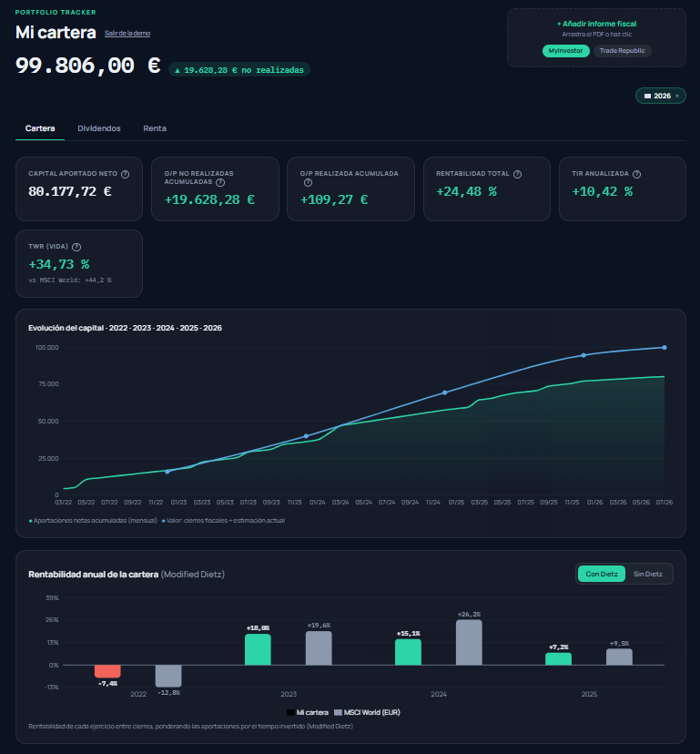Click the 99.806,00 € total value
This screenshot has height=754, width=700.
point(88,66)
